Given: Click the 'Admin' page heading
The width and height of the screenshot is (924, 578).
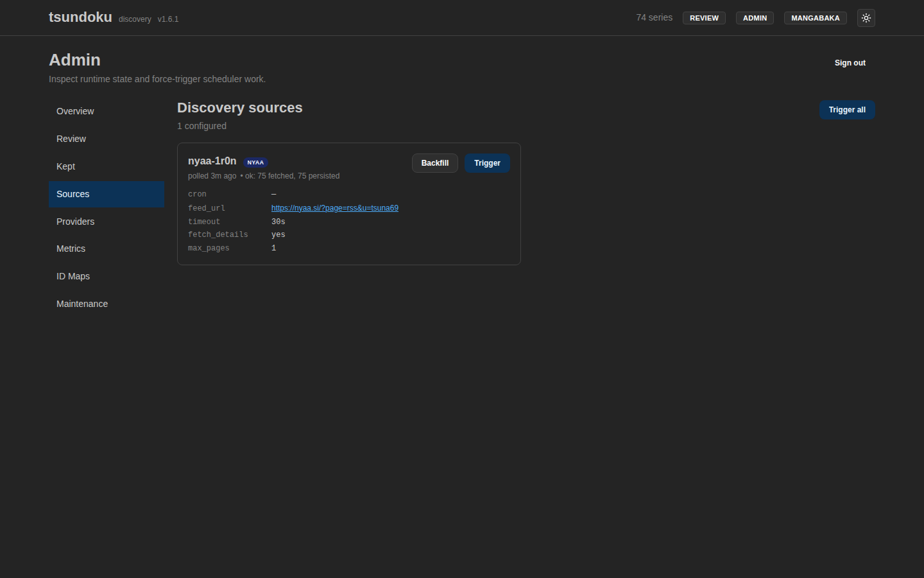Looking at the screenshot, I should pyautogui.click(x=74, y=60).
